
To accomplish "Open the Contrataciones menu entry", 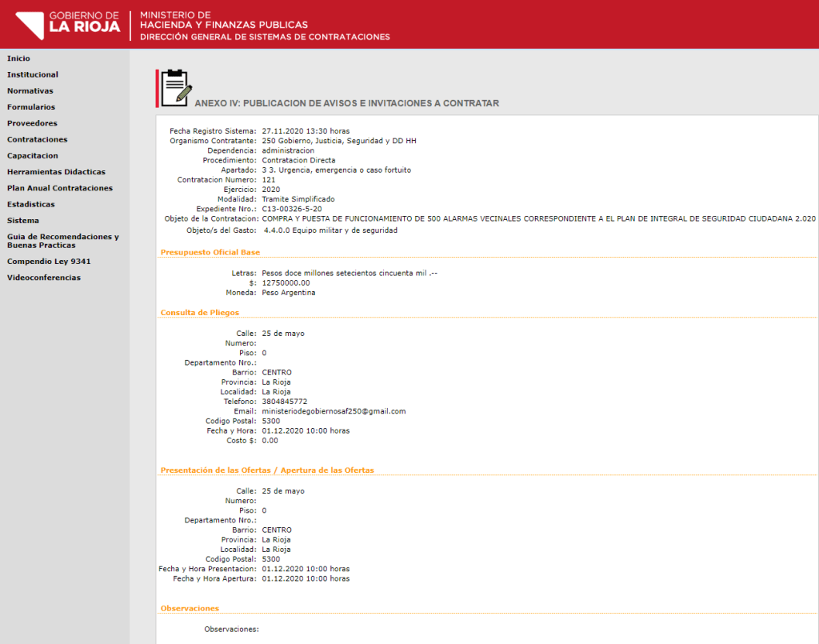I will (x=37, y=139).
